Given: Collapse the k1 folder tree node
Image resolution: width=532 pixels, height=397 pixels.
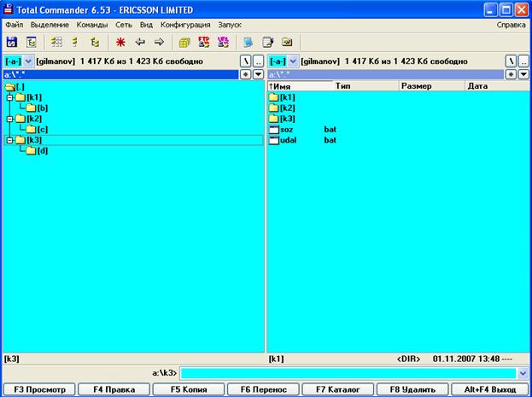Looking at the screenshot, I should (9, 97).
